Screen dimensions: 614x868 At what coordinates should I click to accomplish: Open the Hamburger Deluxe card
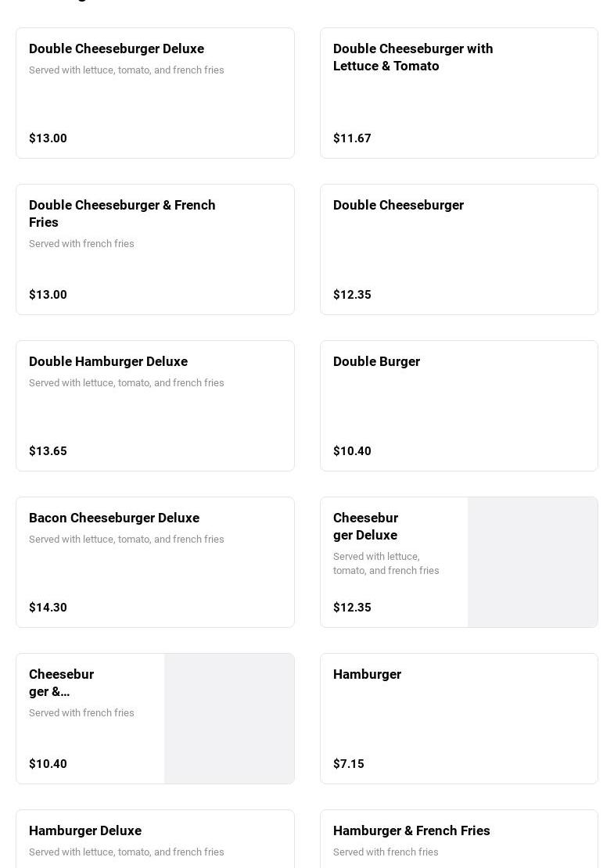pos(85,830)
